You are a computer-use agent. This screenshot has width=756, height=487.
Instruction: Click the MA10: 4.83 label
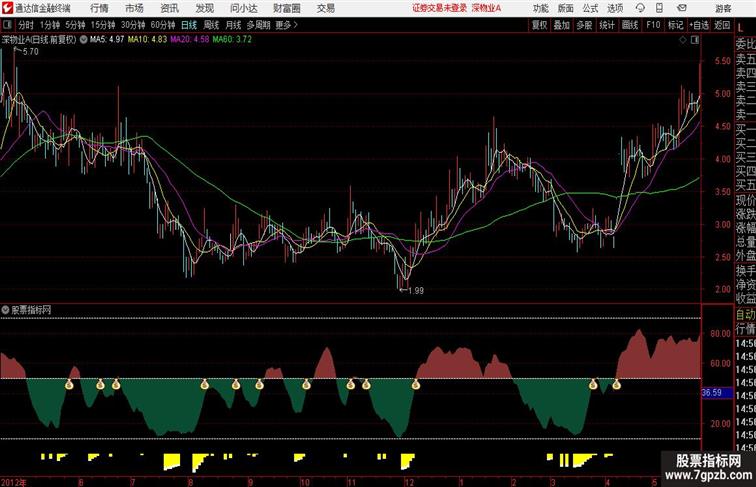point(148,40)
